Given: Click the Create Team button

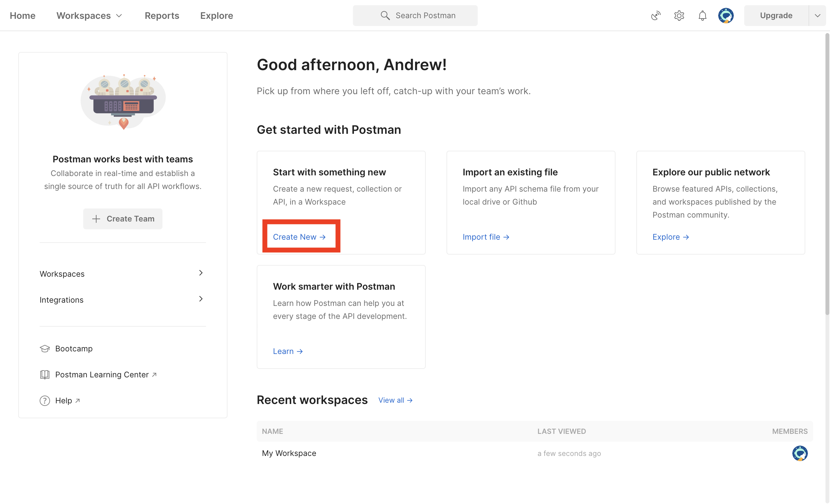Looking at the screenshot, I should click(123, 219).
